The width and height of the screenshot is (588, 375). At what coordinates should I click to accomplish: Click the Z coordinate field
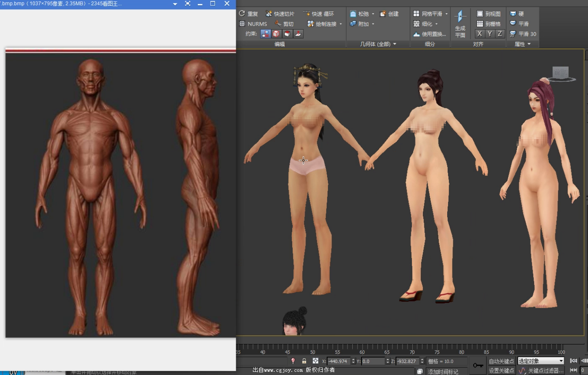click(408, 361)
